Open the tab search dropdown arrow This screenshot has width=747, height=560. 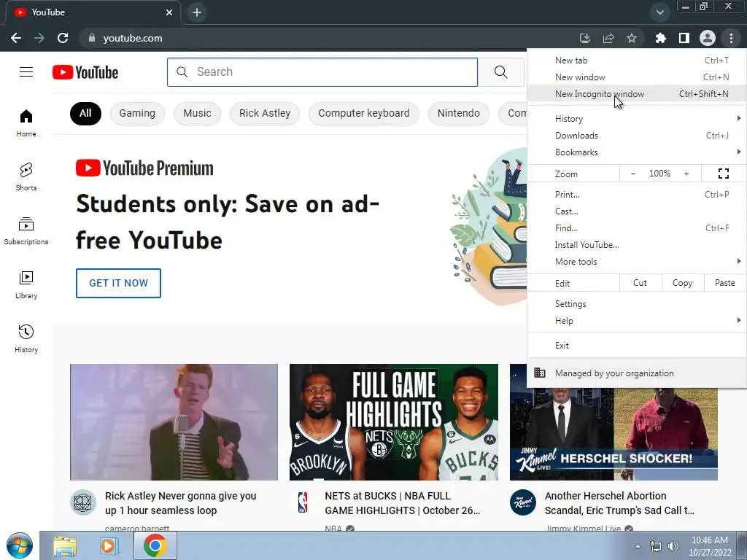point(659,12)
